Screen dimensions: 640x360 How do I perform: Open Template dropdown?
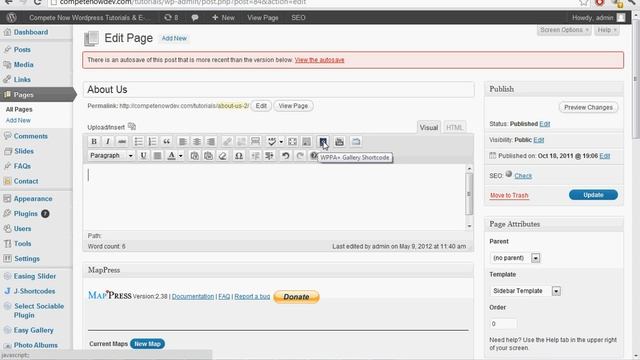[x=525, y=291]
